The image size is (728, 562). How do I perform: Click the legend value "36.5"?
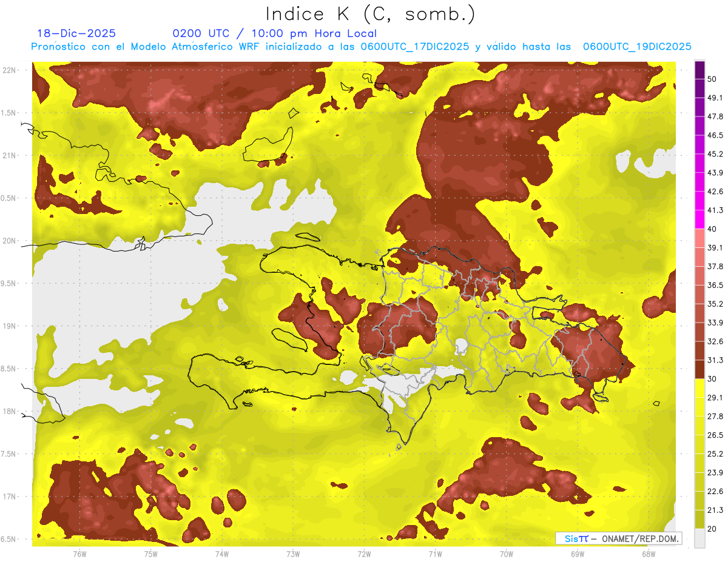click(x=715, y=286)
